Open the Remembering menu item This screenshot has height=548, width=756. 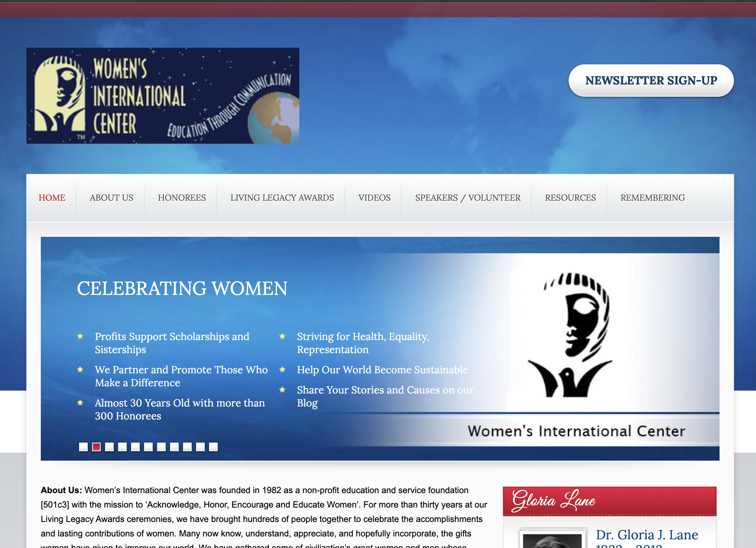click(x=653, y=198)
